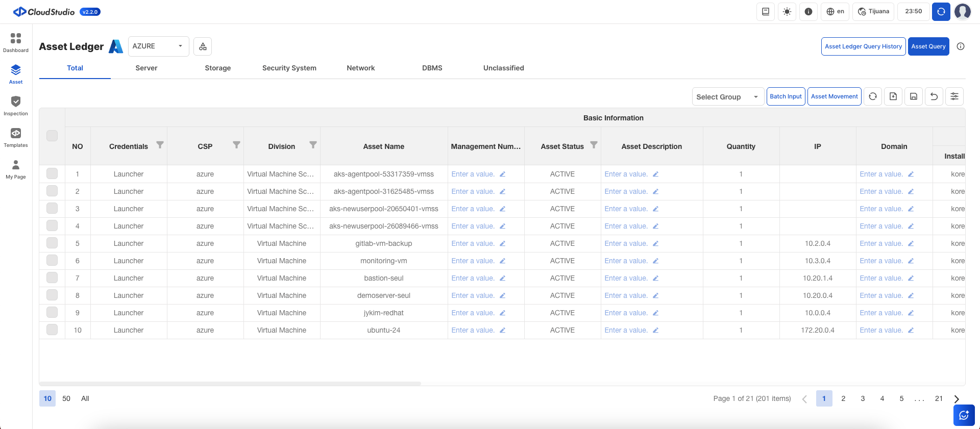Open the chat assistant floating icon
Viewport: 980px width, 429px height.
tap(964, 415)
